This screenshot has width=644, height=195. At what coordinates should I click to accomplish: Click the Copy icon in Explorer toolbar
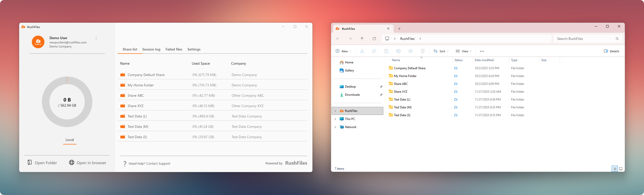click(374, 51)
